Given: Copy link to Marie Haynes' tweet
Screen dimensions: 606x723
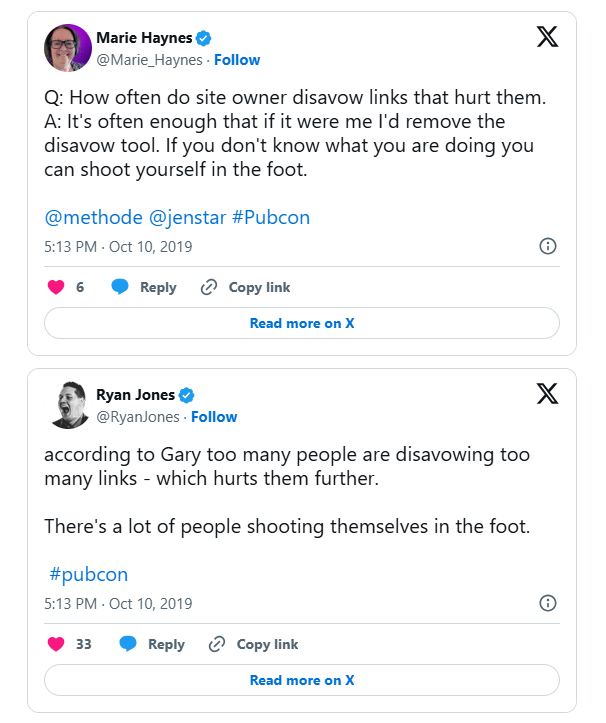Looking at the screenshot, I should (x=246, y=287).
